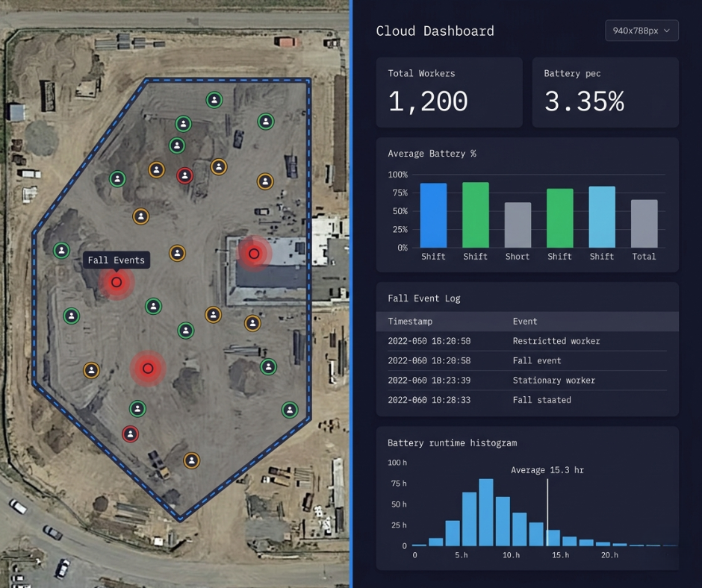Click the rightmost green worker marker on the map
Image resolution: width=702 pixels, height=588 pixels.
pos(290,408)
